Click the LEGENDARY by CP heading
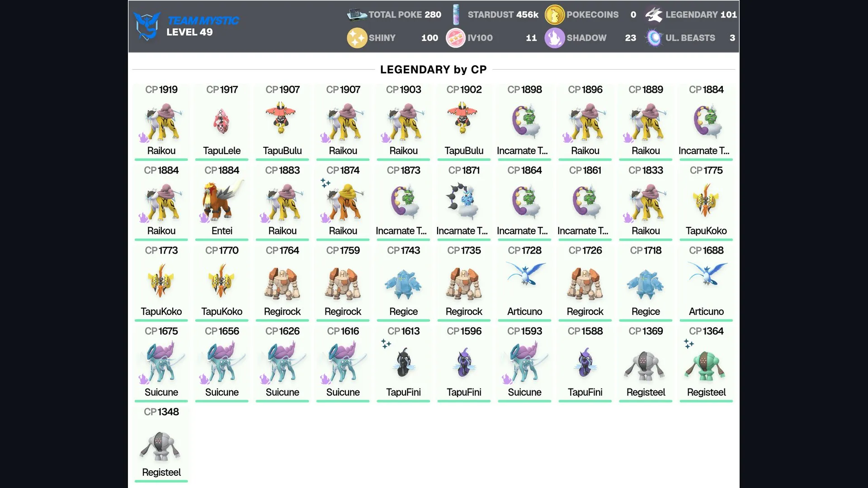This screenshot has height=488, width=868. point(433,70)
